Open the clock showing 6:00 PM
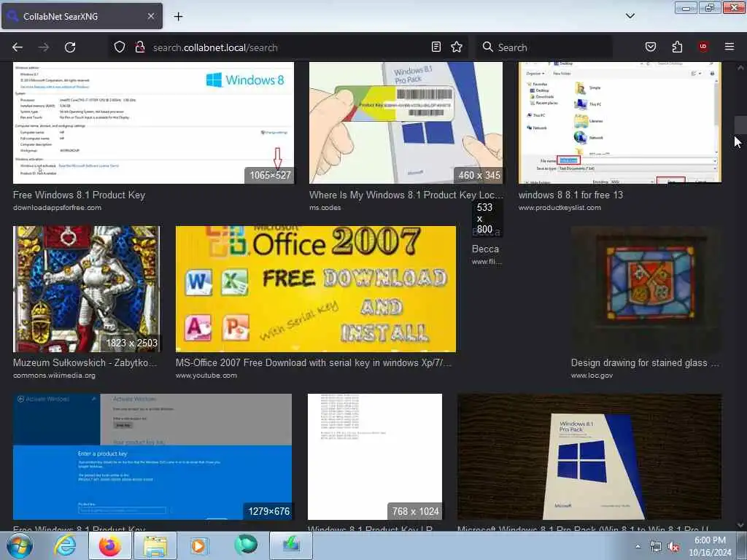 pos(710,546)
